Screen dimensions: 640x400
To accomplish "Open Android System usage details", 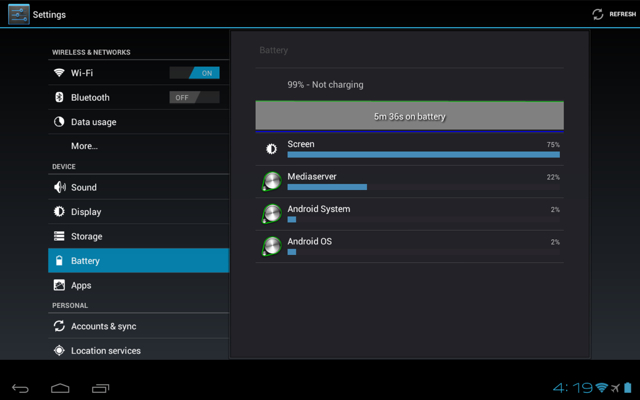I will coord(409,214).
